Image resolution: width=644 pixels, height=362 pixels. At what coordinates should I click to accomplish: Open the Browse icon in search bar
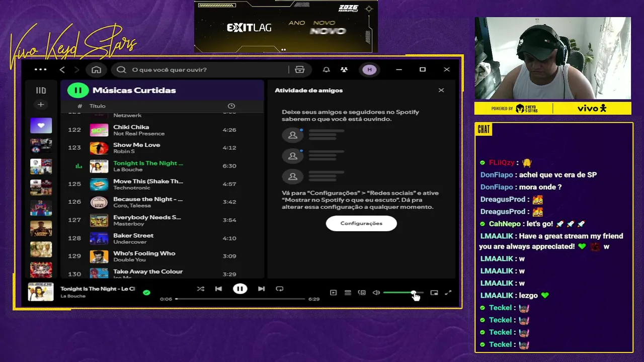tap(300, 69)
